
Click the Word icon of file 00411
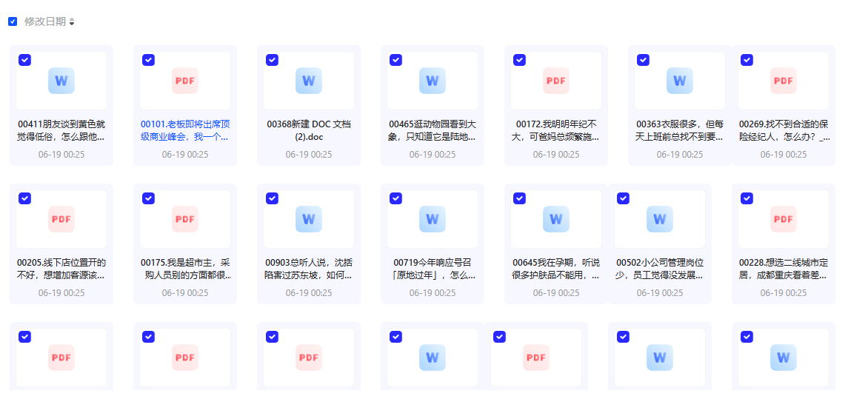click(x=61, y=81)
